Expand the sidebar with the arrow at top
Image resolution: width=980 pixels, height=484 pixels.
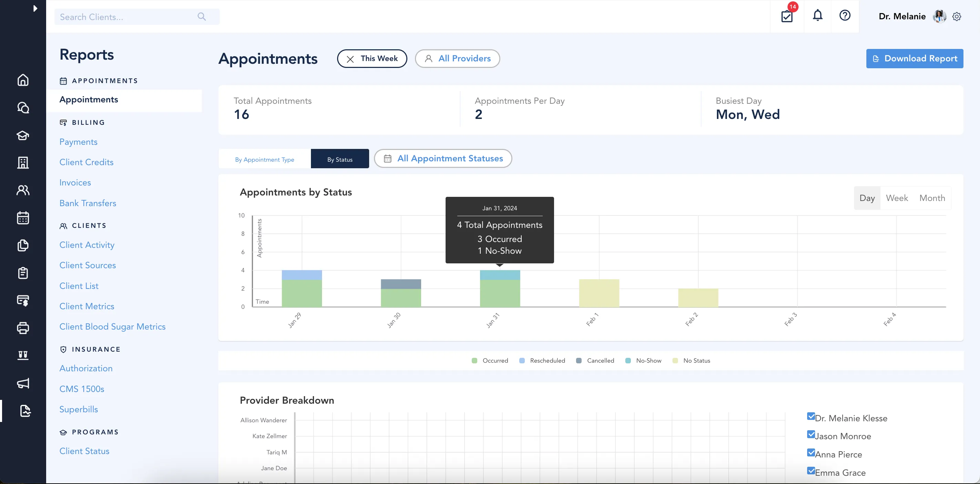(36, 8)
